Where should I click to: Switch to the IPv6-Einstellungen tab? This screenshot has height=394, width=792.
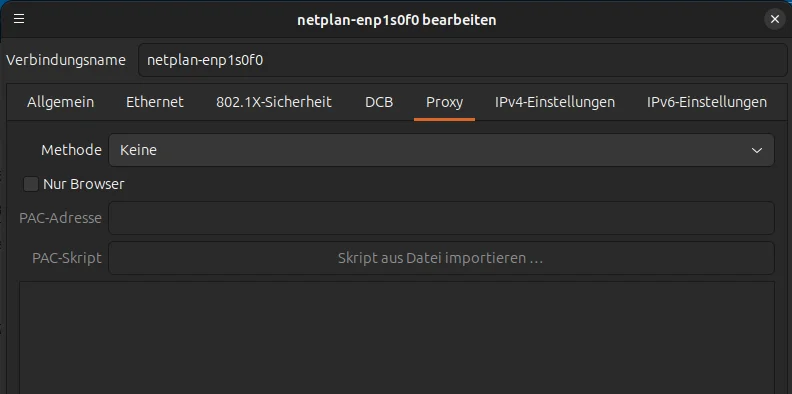pyautogui.click(x=707, y=102)
